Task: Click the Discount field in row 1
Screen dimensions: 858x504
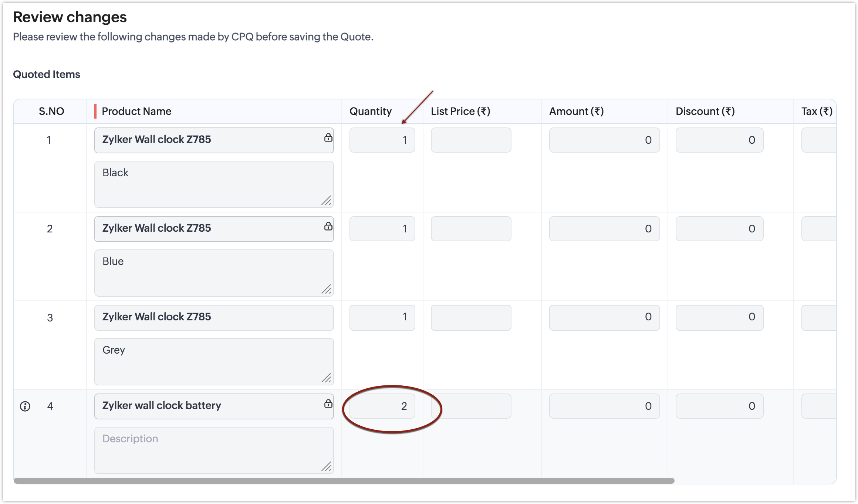Action: [x=719, y=140]
